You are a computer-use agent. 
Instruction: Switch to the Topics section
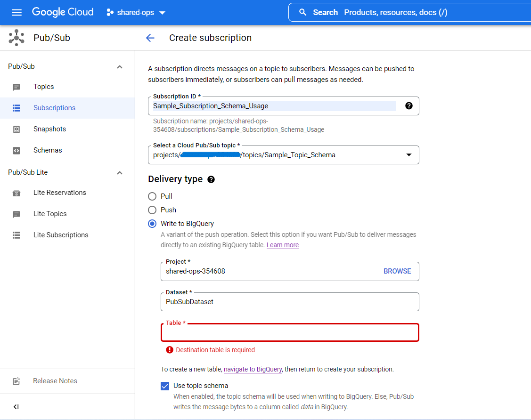tap(43, 87)
